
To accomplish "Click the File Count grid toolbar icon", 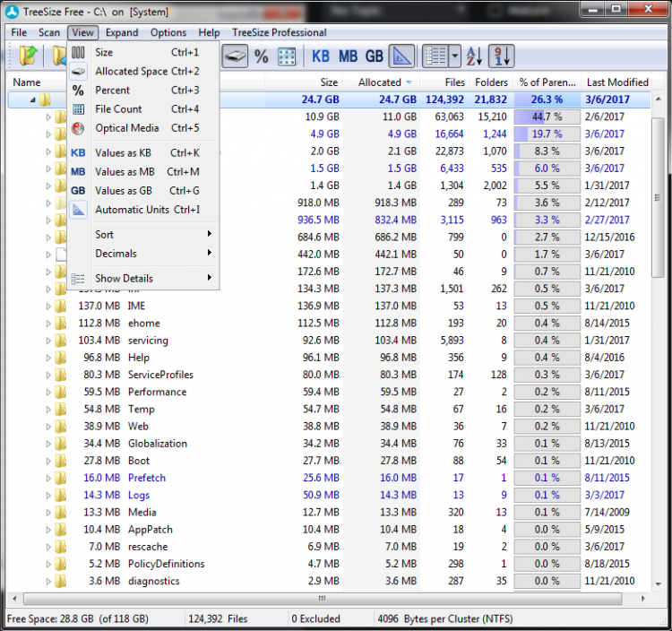I will coord(287,56).
